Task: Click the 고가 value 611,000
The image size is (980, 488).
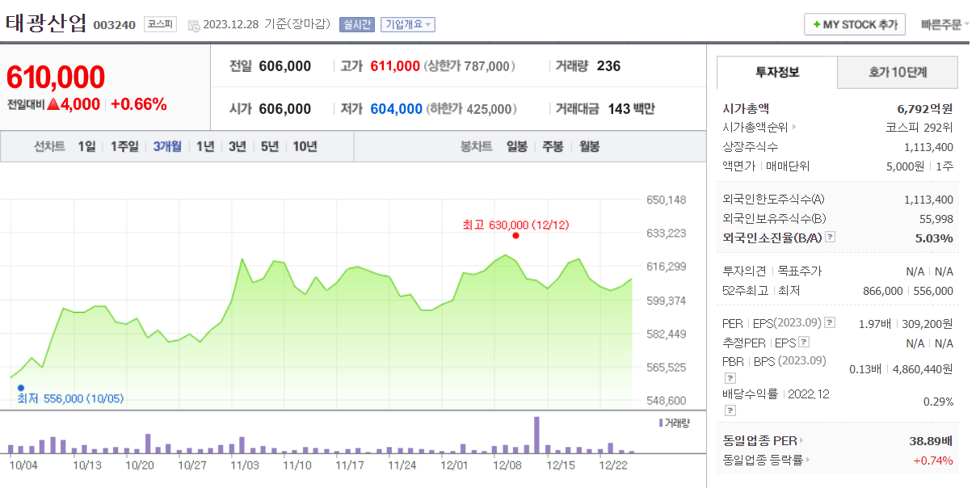Action: 395,66
